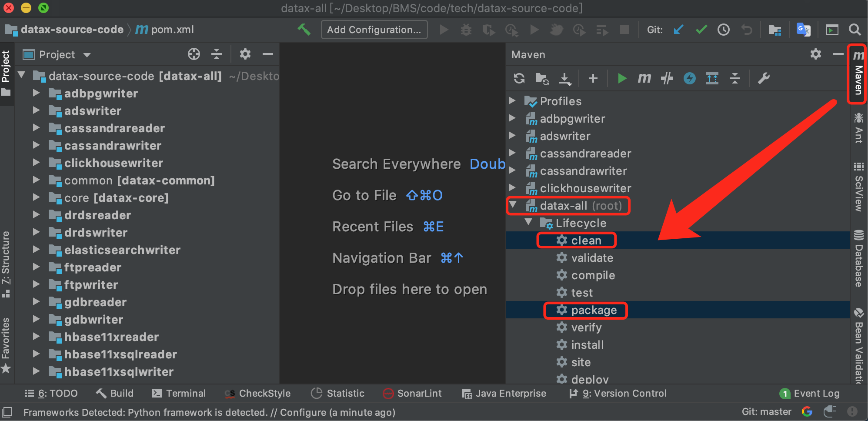
Task: Open SonarLint tool tab
Action: (x=412, y=393)
